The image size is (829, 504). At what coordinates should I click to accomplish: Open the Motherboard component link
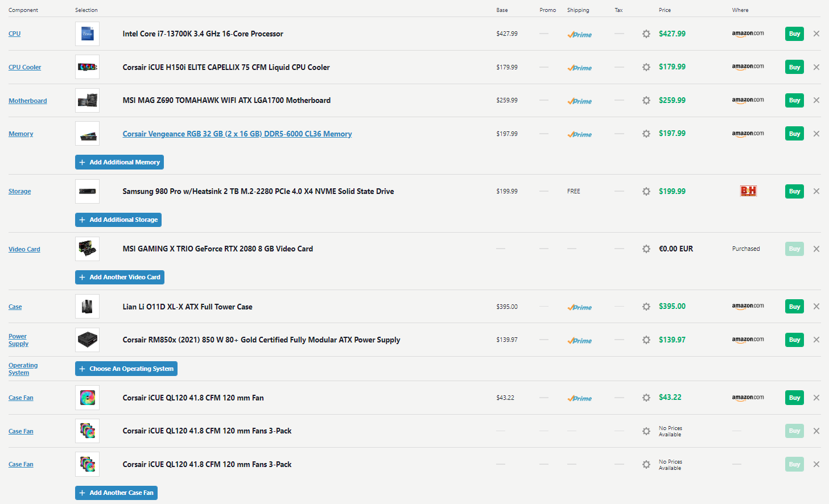pyautogui.click(x=27, y=101)
